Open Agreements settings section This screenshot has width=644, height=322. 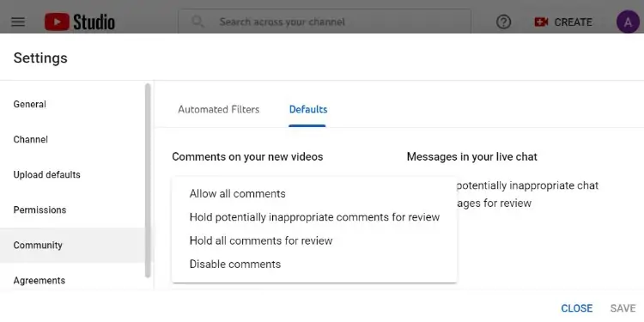(x=72, y=281)
